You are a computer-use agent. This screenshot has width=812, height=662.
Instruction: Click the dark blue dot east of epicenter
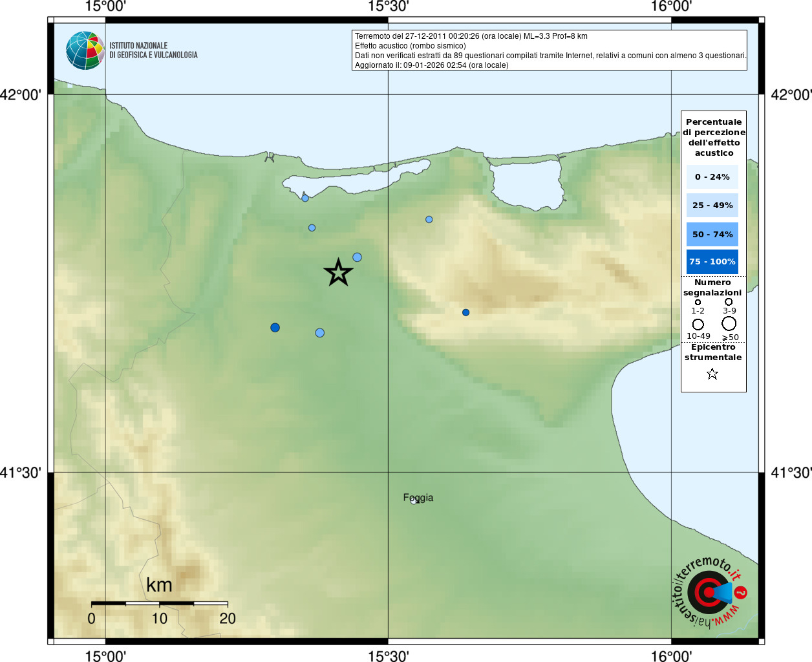(x=465, y=312)
